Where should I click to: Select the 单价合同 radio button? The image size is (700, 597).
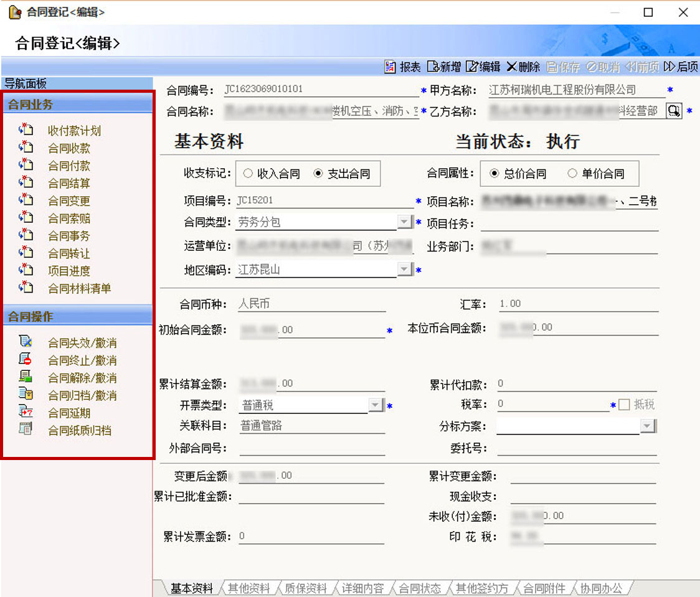coord(572,174)
